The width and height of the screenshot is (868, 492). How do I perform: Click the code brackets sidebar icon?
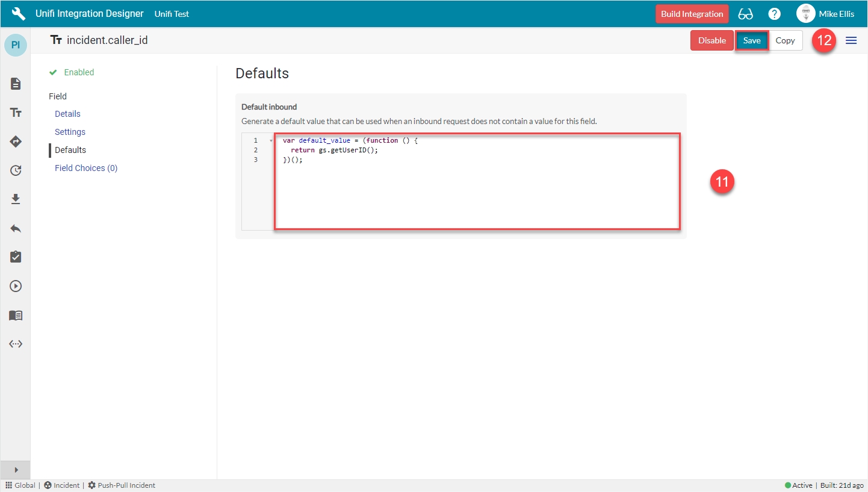(x=16, y=344)
